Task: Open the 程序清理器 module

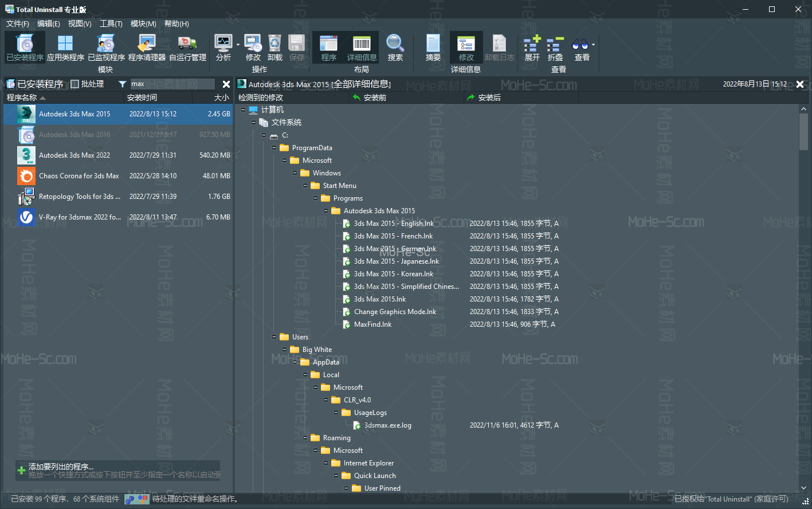Action: tap(147, 48)
